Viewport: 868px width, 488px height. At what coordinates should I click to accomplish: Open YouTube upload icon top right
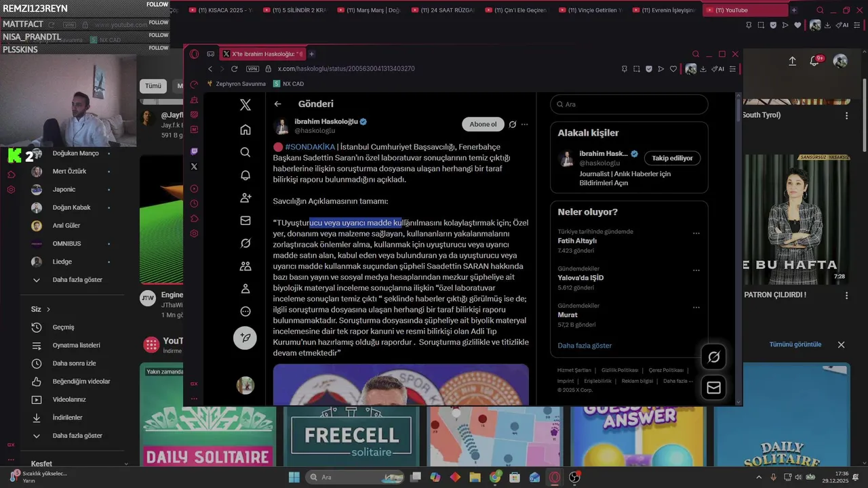(792, 61)
